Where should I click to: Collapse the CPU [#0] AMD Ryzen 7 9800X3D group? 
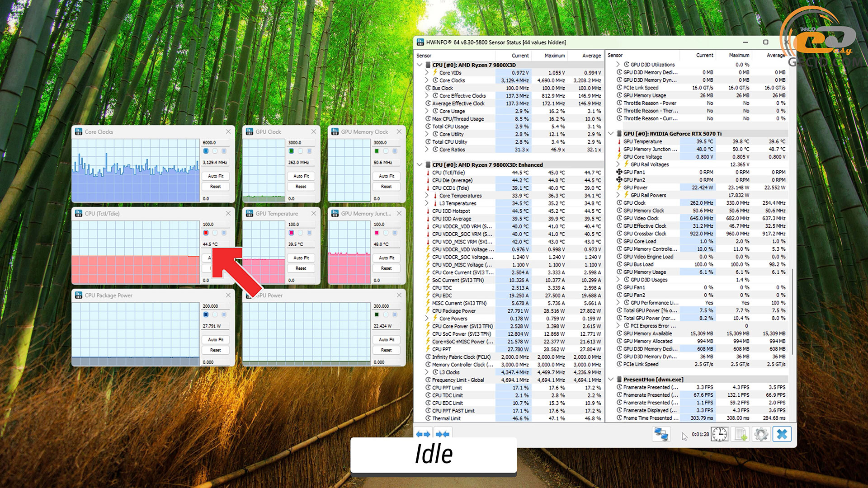coord(420,65)
